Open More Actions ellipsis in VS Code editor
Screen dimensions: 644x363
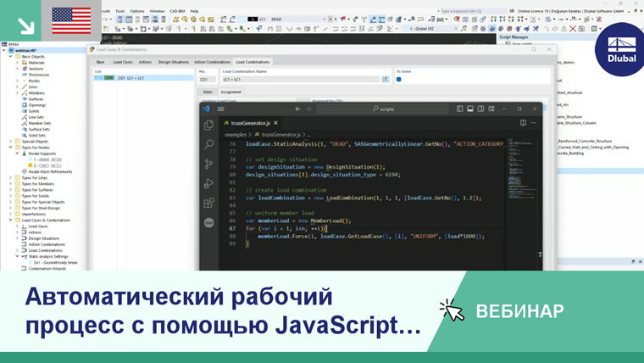coord(534,122)
